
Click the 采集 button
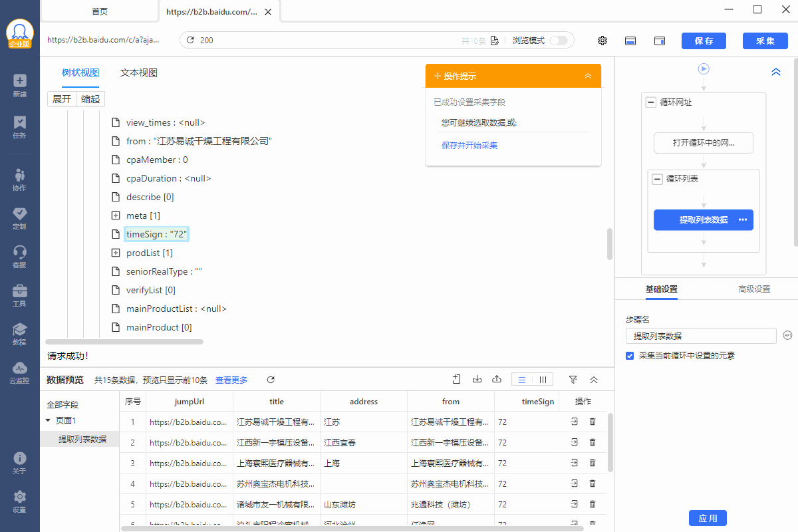point(765,41)
